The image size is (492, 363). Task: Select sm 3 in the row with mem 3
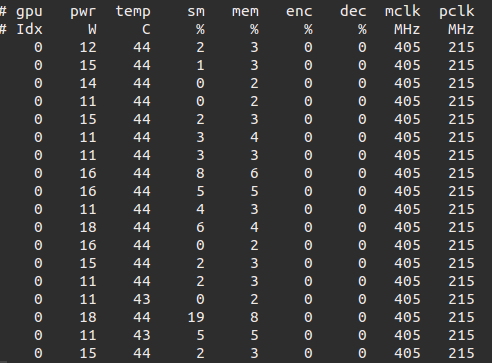coord(200,155)
